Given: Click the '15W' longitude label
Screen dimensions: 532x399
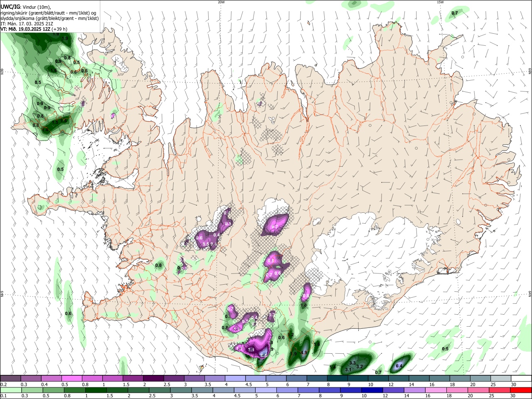Looking at the screenshot, I should click(x=440, y=2).
